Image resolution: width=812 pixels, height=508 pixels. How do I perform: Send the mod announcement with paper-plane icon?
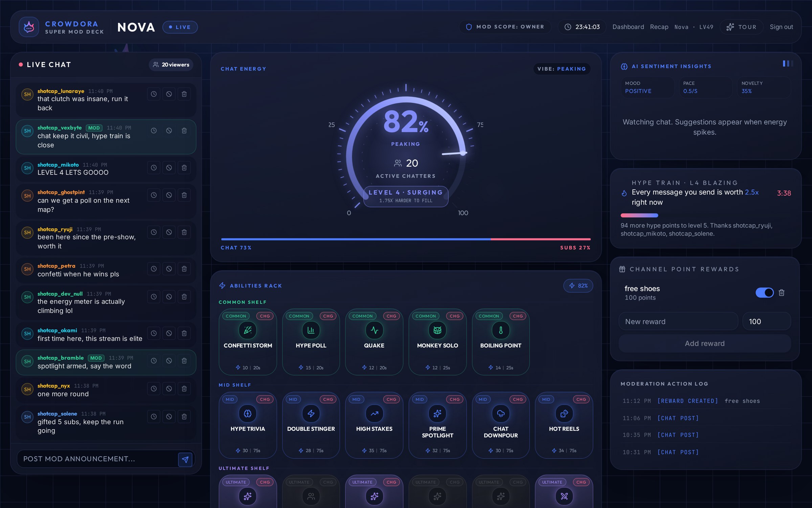(x=185, y=459)
